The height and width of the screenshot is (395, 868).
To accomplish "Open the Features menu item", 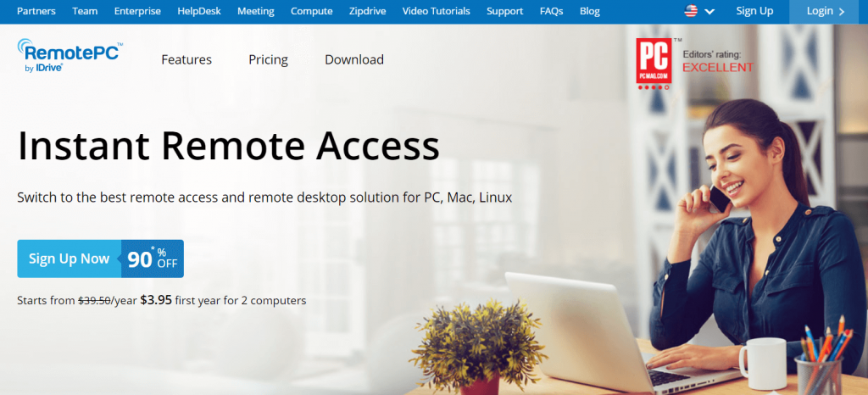I will [186, 59].
